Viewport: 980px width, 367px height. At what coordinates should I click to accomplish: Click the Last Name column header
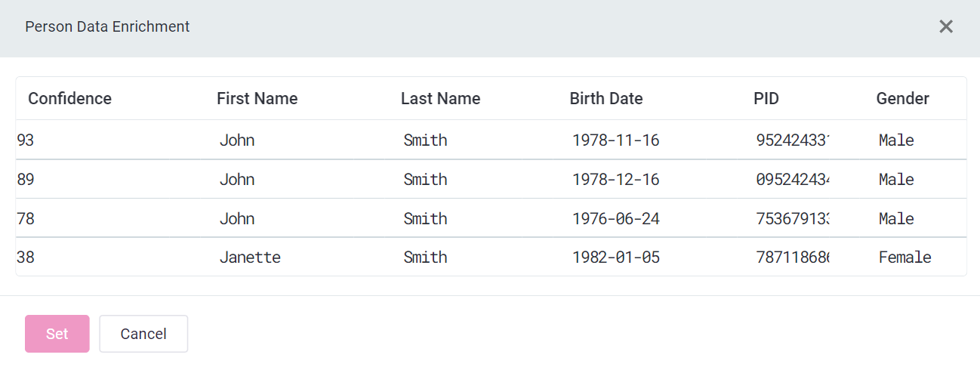click(x=440, y=99)
